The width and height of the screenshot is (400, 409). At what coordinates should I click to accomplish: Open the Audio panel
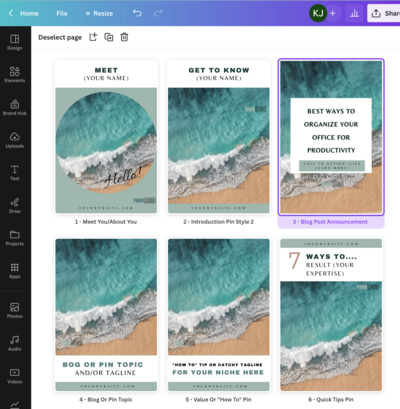click(x=15, y=343)
